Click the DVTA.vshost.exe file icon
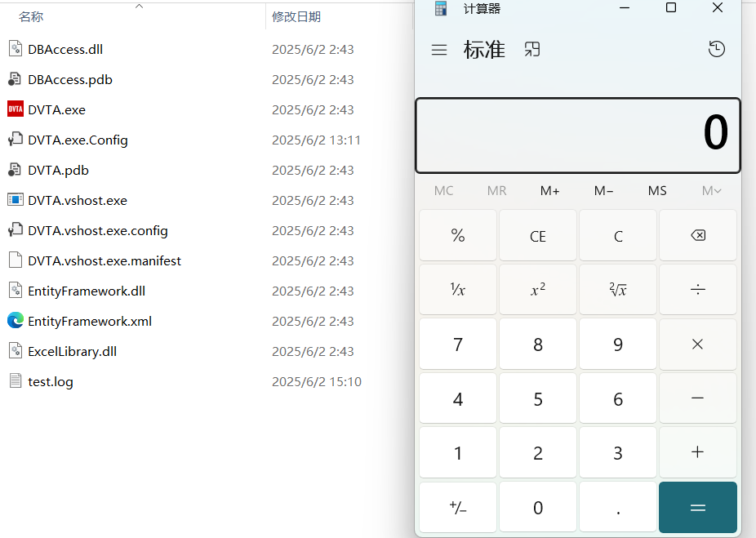Viewport: 756px width, 538px height. [x=16, y=200]
